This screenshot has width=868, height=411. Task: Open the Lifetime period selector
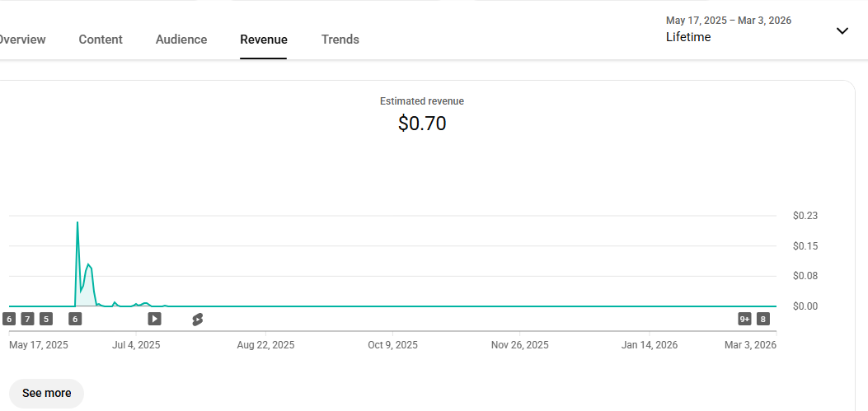(688, 37)
